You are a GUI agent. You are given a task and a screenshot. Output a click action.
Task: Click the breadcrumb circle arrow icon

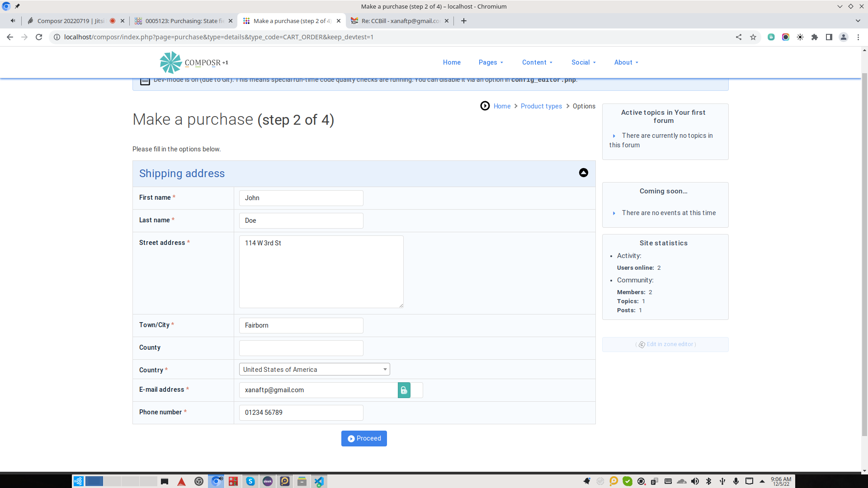[x=485, y=106]
